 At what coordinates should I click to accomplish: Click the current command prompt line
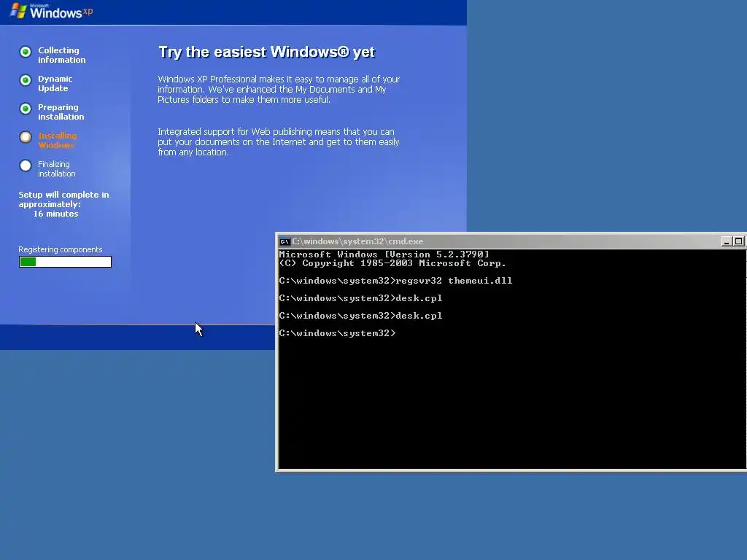point(337,333)
